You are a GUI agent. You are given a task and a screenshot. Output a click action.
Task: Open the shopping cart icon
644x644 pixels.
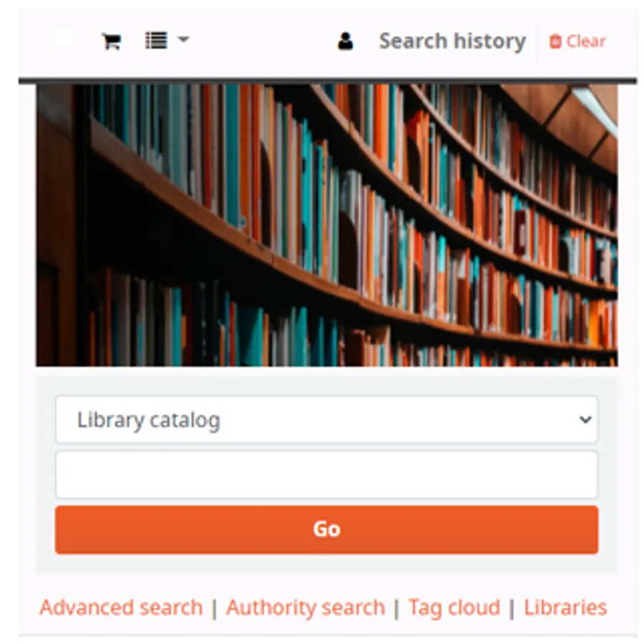click(x=112, y=41)
